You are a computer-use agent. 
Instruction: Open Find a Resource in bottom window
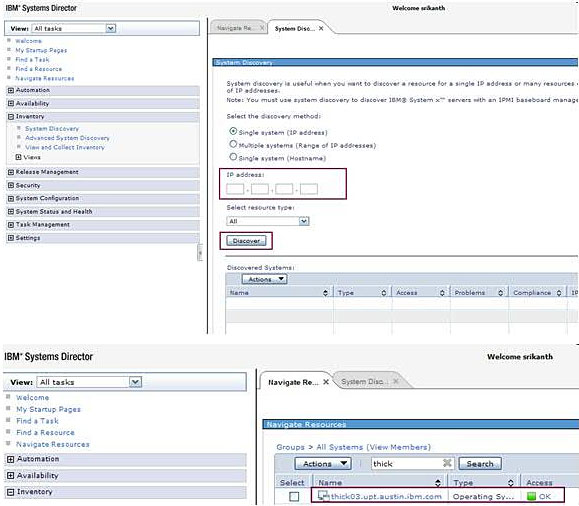tap(45, 433)
